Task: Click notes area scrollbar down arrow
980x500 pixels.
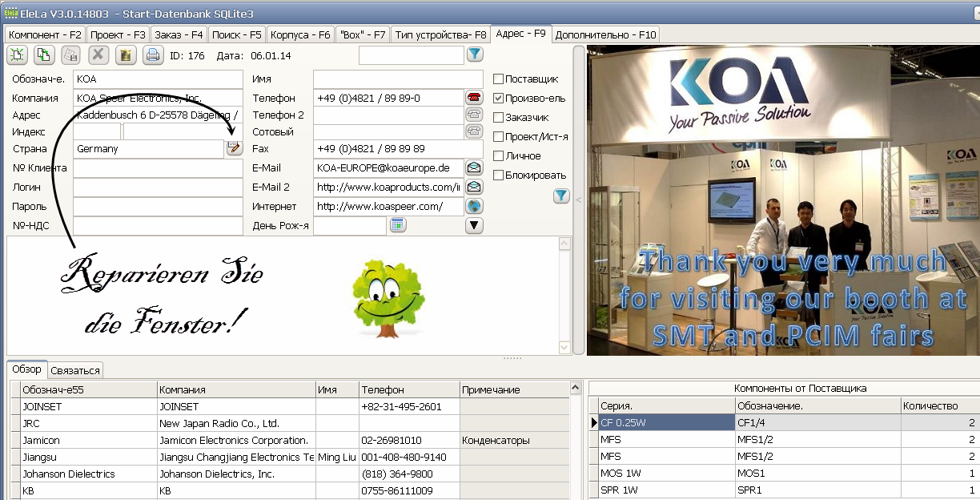Action: pyautogui.click(x=566, y=348)
